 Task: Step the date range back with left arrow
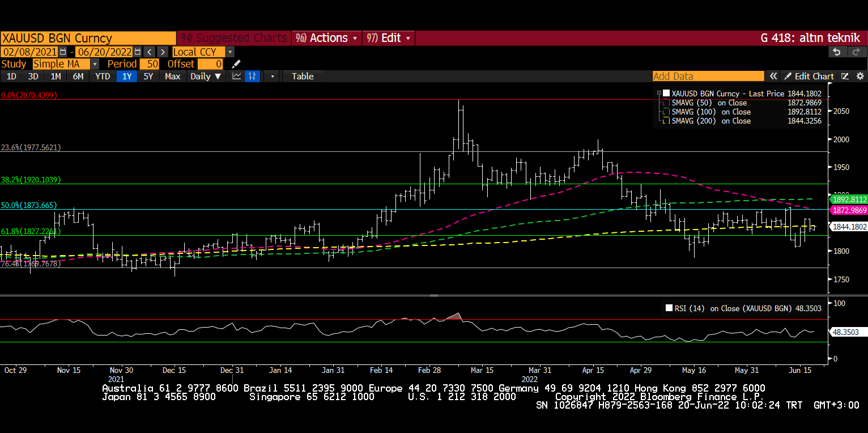(x=149, y=52)
